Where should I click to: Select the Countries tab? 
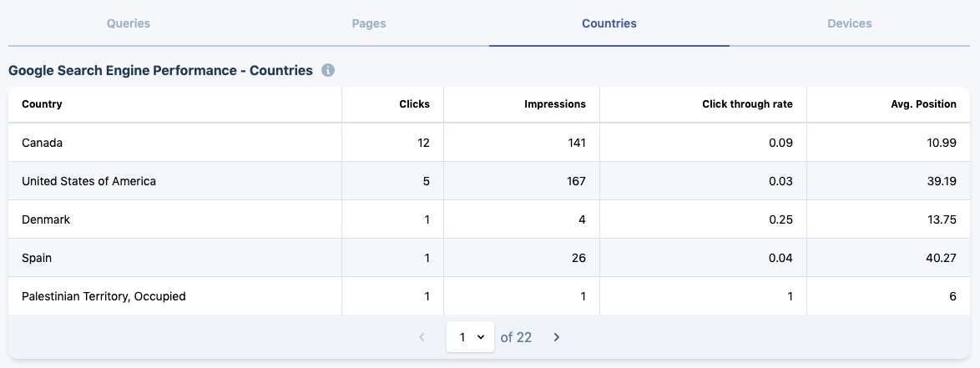click(x=609, y=23)
